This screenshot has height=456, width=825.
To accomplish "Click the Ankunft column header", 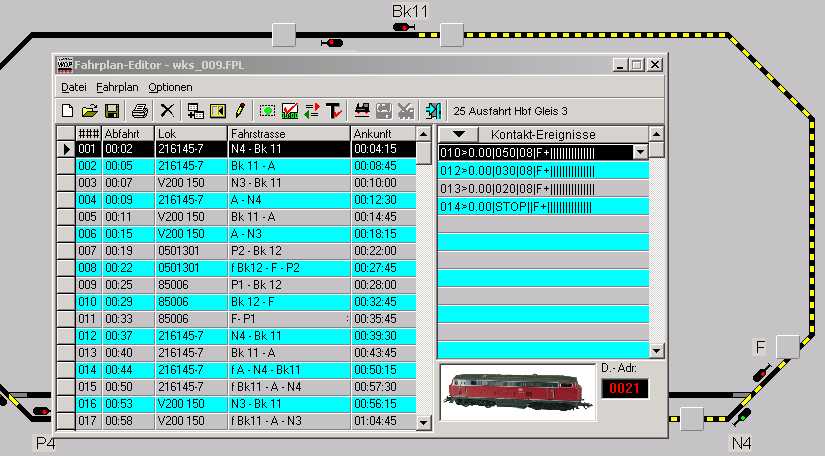I will click(x=381, y=134).
